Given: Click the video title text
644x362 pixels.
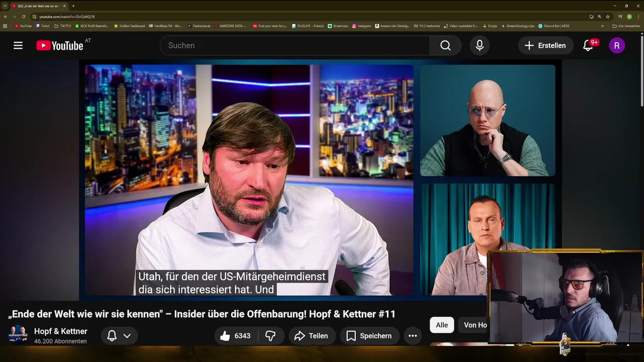Looking at the screenshot, I should tap(202, 314).
